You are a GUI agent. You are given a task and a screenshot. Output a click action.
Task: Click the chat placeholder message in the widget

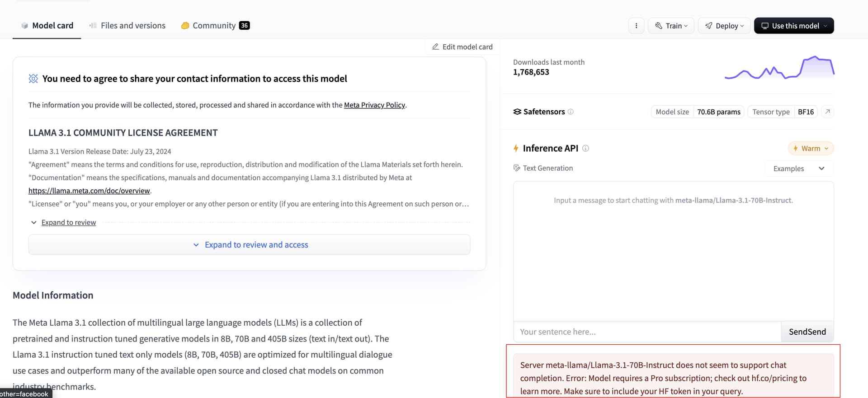pyautogui.click(x=673, y=200)
